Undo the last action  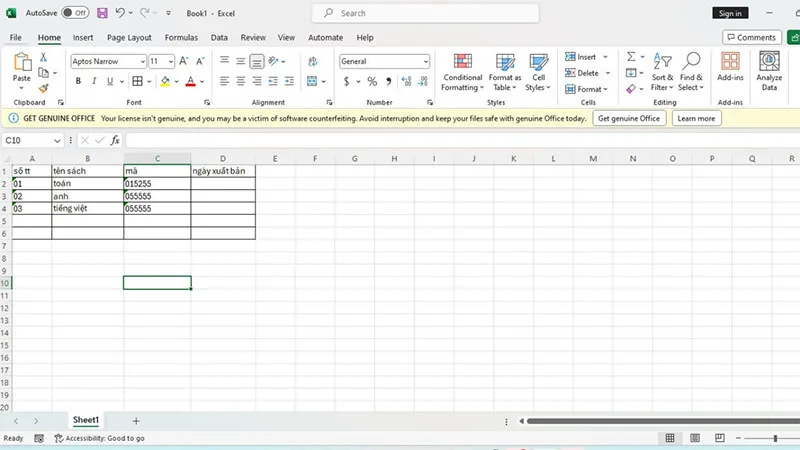tap(120, 13)
